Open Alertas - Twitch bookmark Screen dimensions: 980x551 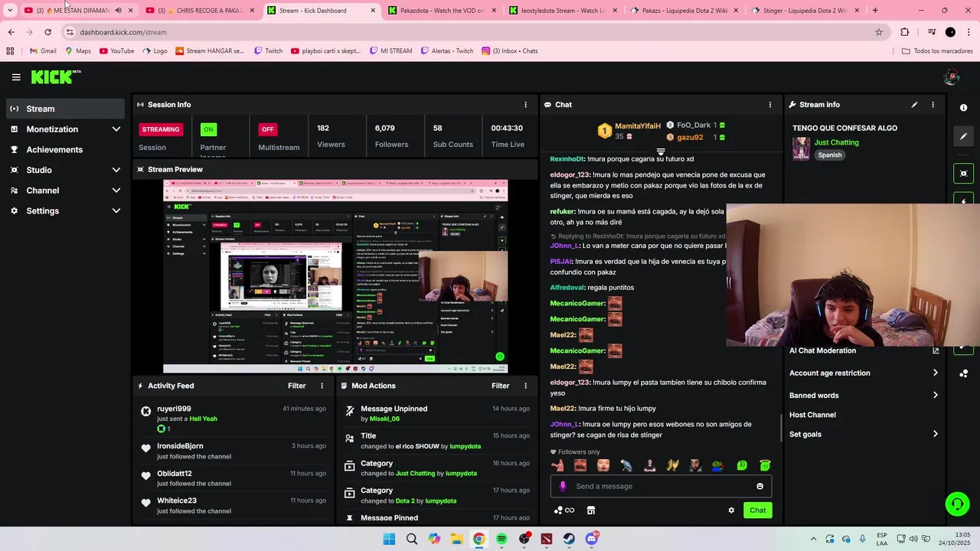(446, 51)
